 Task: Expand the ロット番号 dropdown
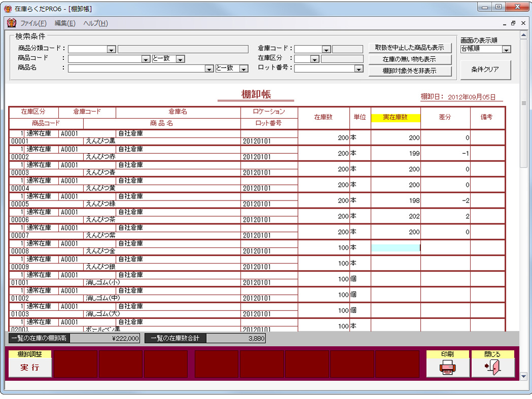coord(359,69)
